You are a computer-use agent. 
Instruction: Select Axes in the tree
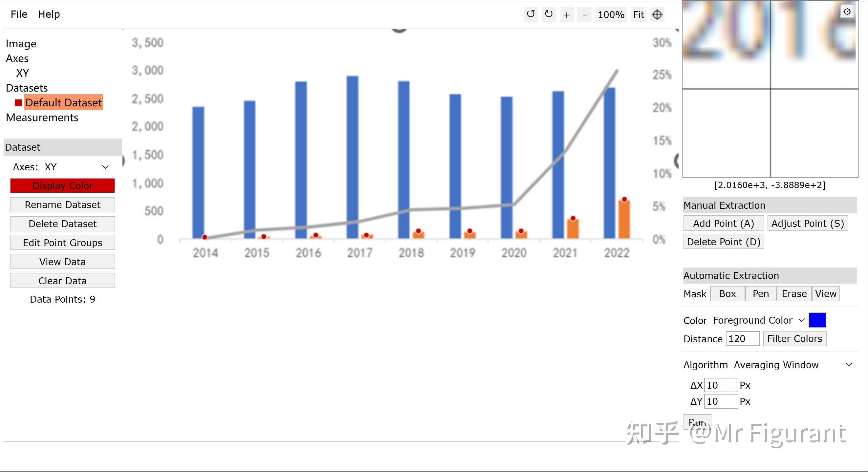click(17, 59)
